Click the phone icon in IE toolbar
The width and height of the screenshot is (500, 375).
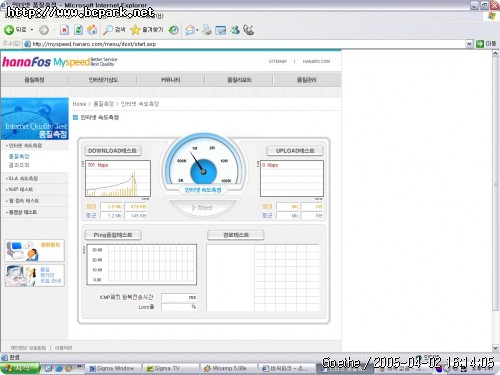pyautogui.click(x=249, y=30)
